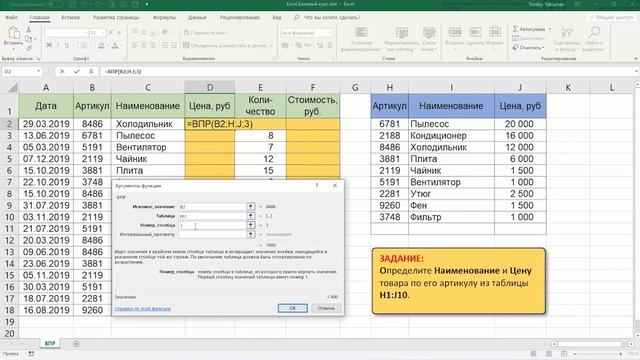The height and width of the screenshot is (360, 640).
Task: Click cell with text Кондиционер
Action: pos(451,136)
